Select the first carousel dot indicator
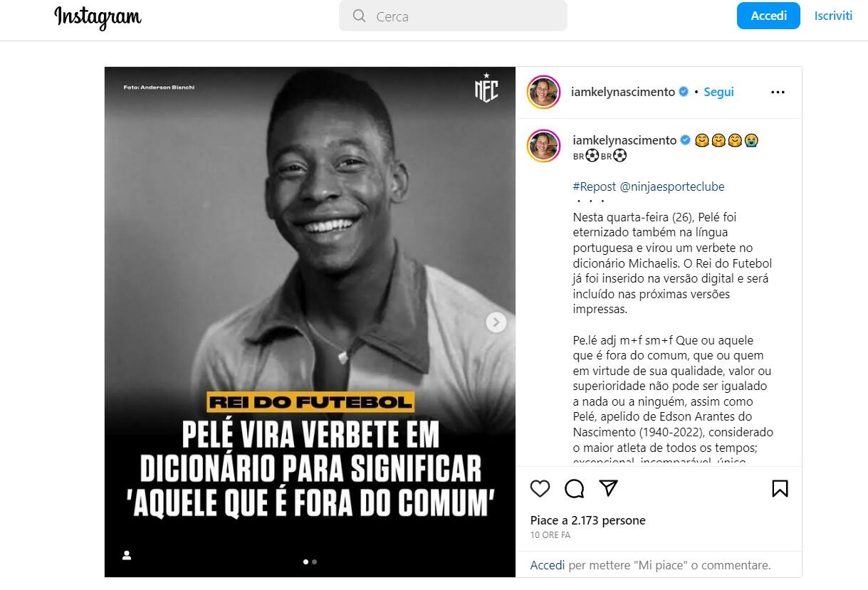 pos(306,562)
